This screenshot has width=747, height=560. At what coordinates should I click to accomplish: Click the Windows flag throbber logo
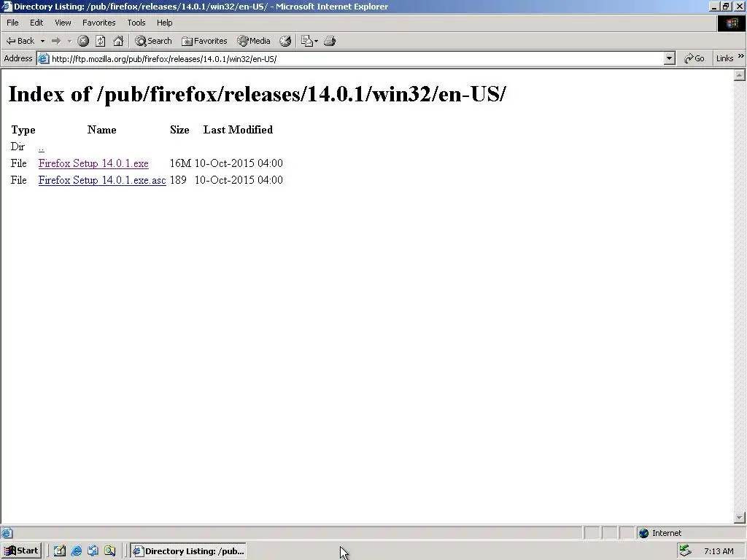731,23
